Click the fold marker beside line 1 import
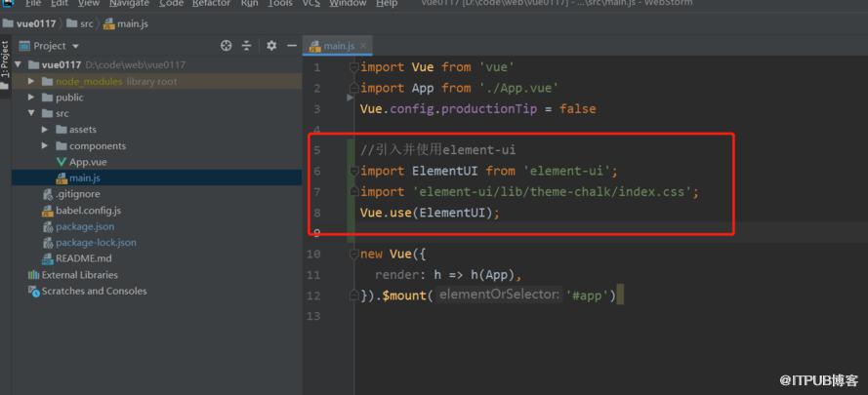 click(354, 67)
